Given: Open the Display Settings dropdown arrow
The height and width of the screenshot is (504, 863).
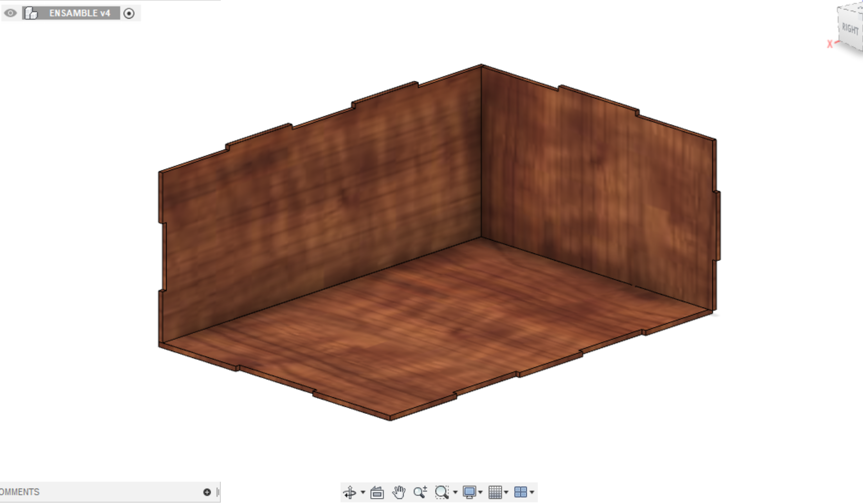Looking at the screenshot, I should [481, 492].
